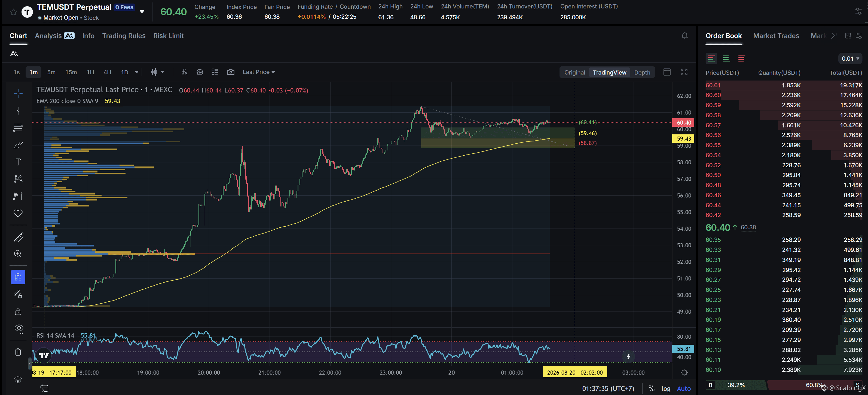
Task: Toggle lock all drawings
Action: [x=18, y=311]
